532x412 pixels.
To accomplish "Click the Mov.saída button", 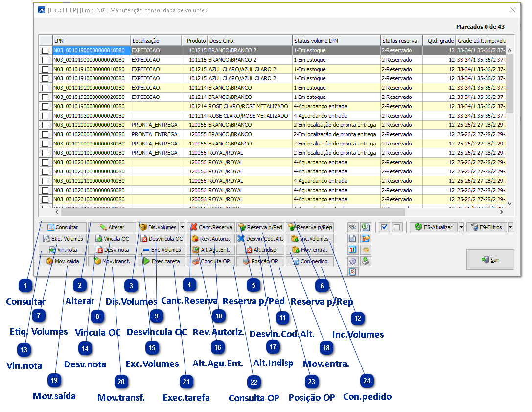I will [63, 261].
